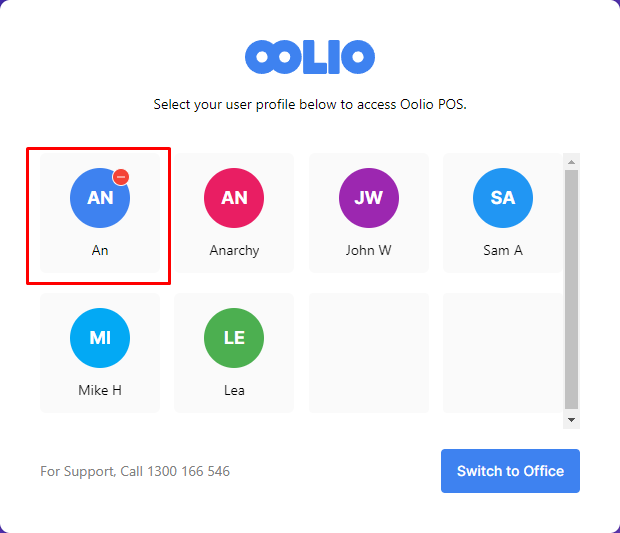
Task: Click the red minus badge on An
Action: pyautogui.click(x=121, y=177)
